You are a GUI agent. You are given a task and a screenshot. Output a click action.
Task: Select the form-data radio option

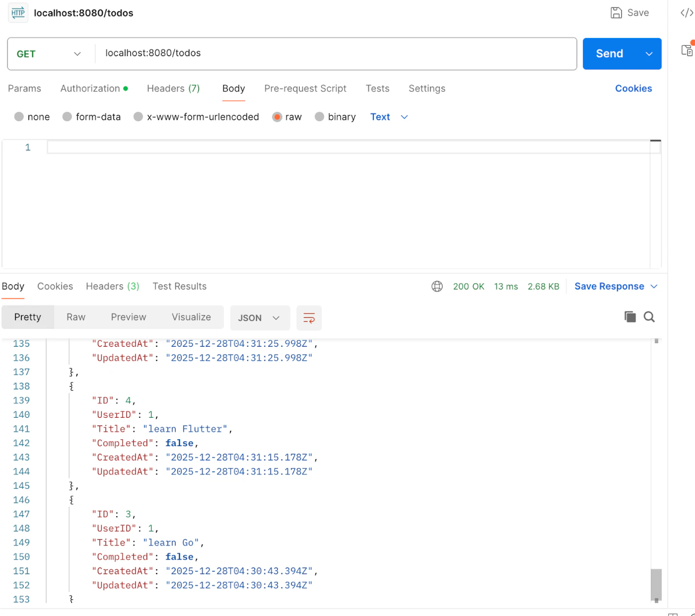(x=67, y=117)
